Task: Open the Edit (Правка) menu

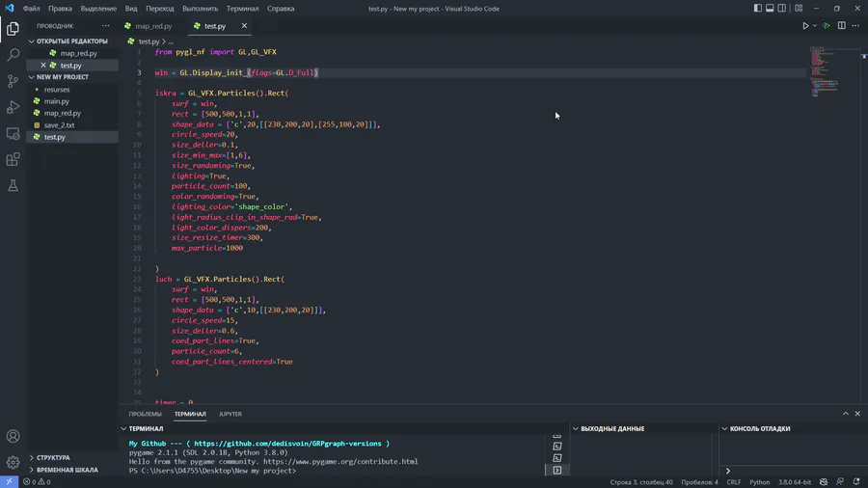Action: pyautogui.click(x=60, y=9)
